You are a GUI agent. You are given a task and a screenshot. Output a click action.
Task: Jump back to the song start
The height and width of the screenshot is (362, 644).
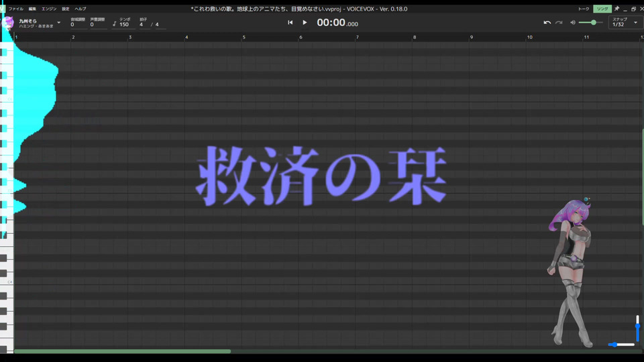click(x=290, y=23)
